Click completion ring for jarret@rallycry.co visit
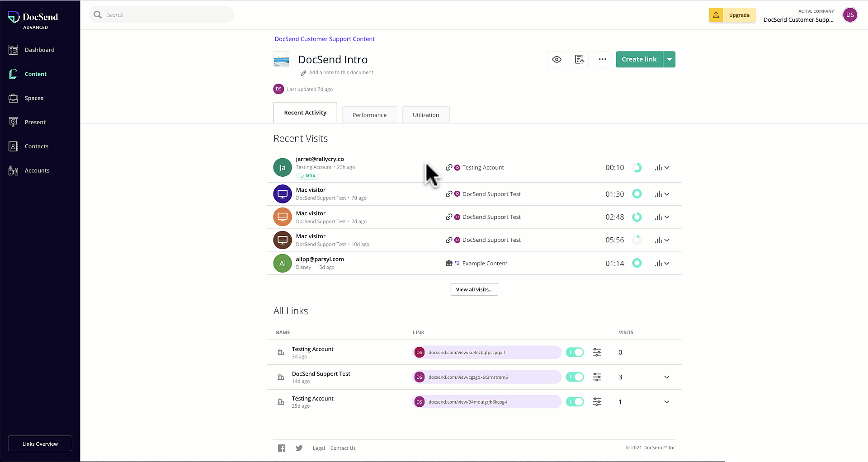 (637, 168)
